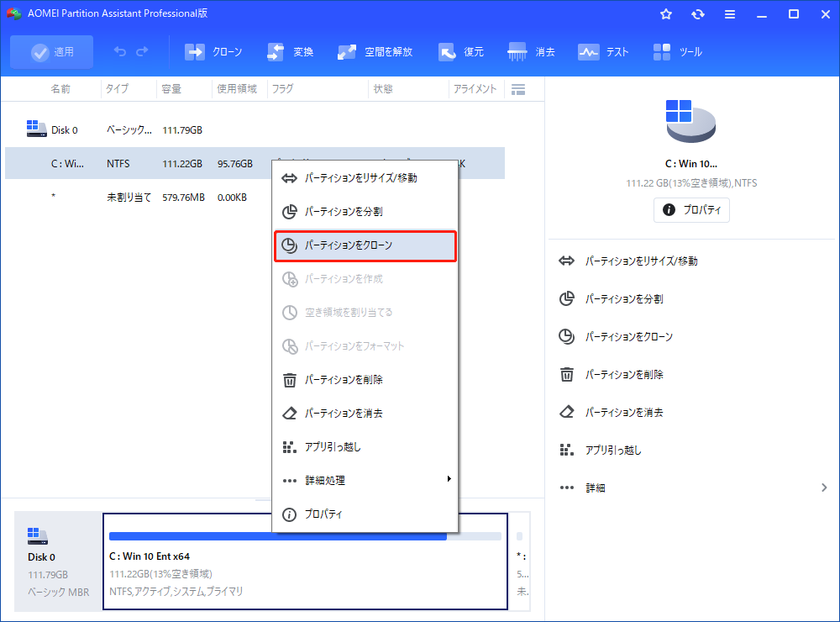Viewport: 840px width, 622px height.
Task: Click the grayed パーティションを作成 menu entry
Action: (x=365, y=279)
